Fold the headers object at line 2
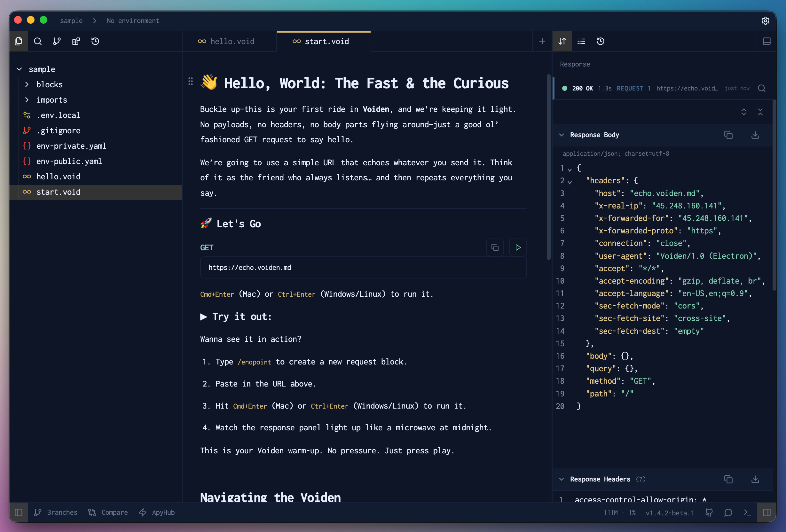 [570, 182]
